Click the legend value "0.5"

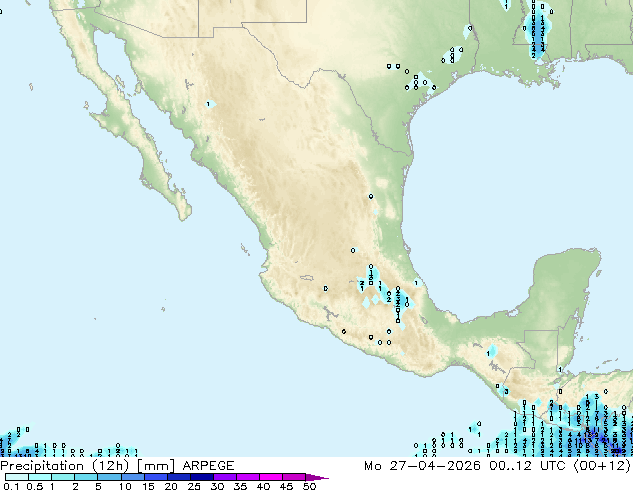coord(34,486)
